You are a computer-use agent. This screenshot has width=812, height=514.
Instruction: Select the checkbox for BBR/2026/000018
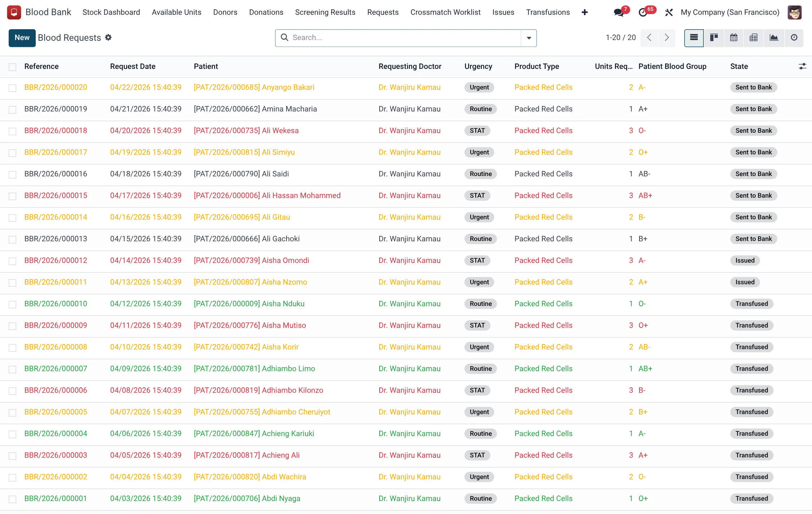(13, 131)
